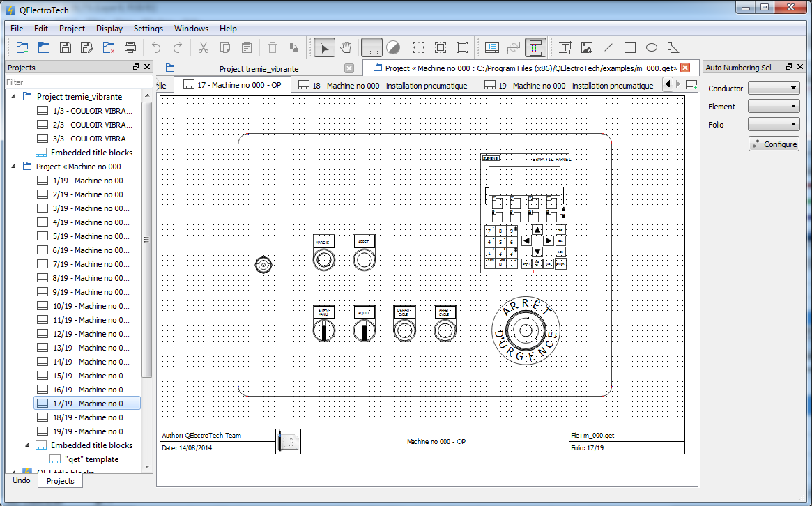Select the Ellipse drawing tool

coord(652,47)
